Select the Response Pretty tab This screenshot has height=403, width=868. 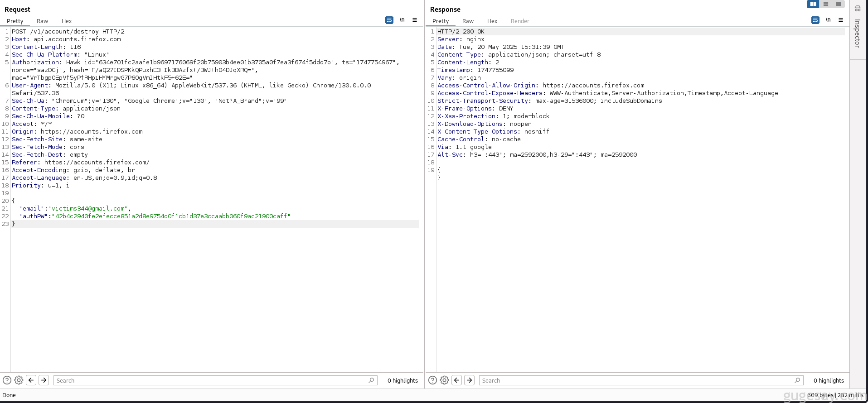point(441,21)
